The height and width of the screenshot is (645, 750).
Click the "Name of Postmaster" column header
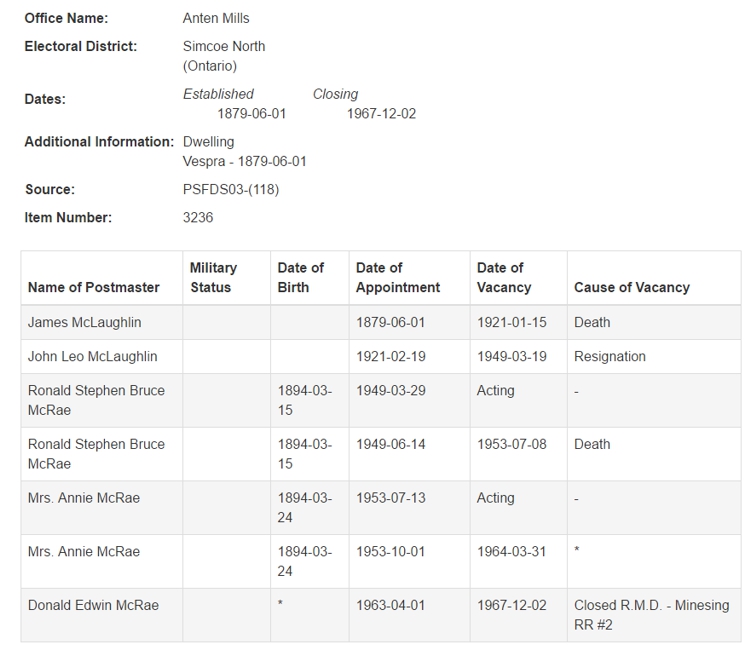[x=94, y=287]
